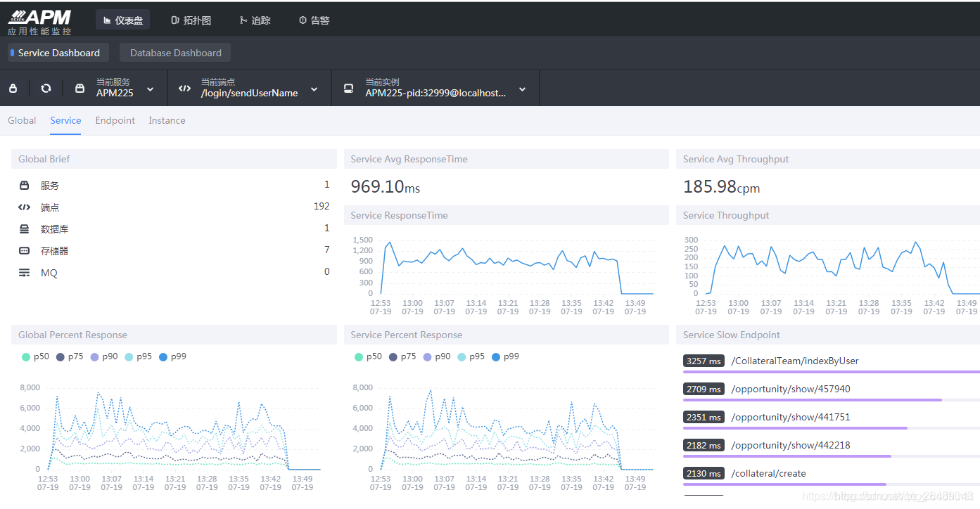Click the Service Throughput line chart
Viewport: 980px width, 509px height.
(x=830, y=274)
